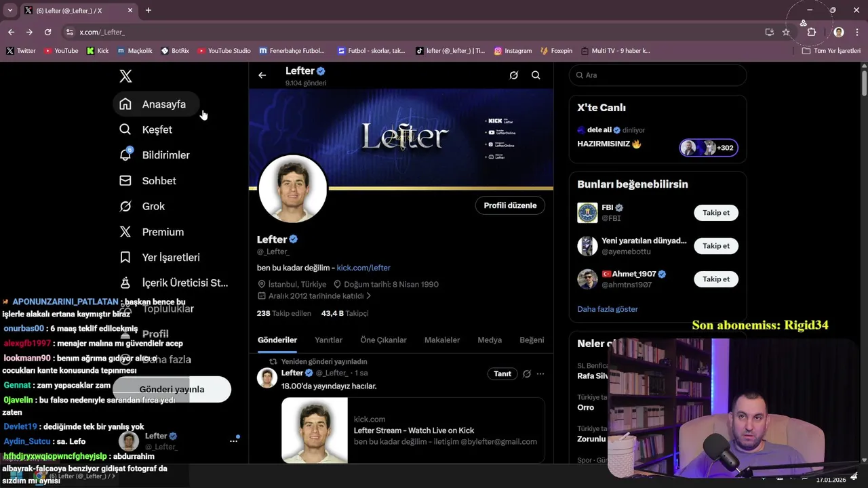Click Gönderi yayınla post button
The width and height of the screenshot is (868, 488).
(x=172, y=389)
